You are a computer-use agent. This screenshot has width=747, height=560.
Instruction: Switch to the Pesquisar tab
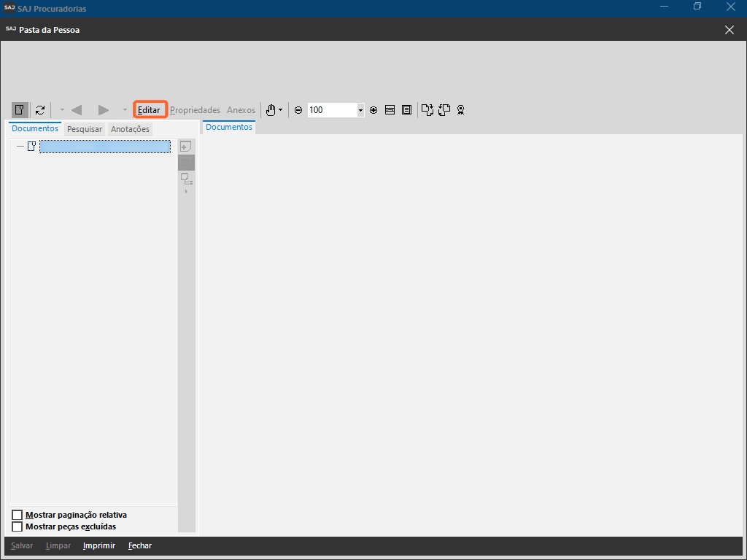pos(85,129)
